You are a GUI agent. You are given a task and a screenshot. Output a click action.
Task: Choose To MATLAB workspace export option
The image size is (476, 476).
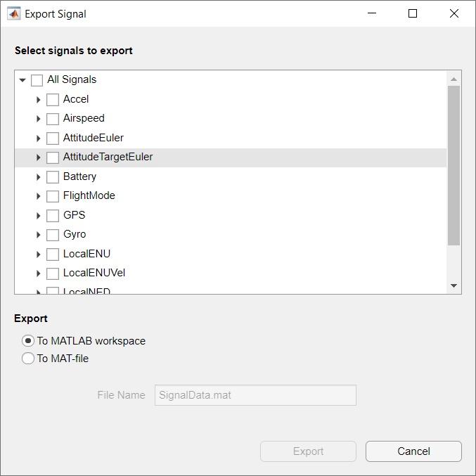click(x=28, y=341)
